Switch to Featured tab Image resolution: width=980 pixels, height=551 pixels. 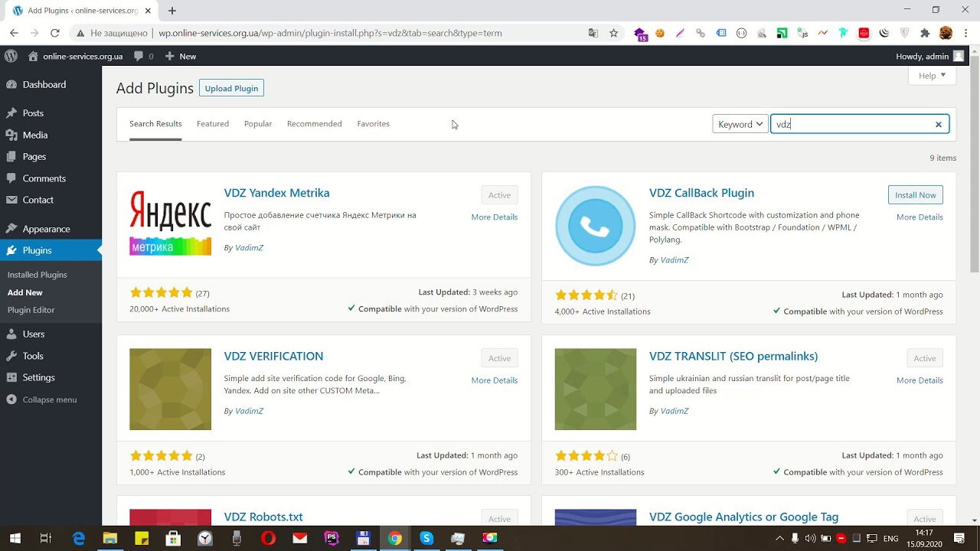pyautogui.click(x=213, y=124)
